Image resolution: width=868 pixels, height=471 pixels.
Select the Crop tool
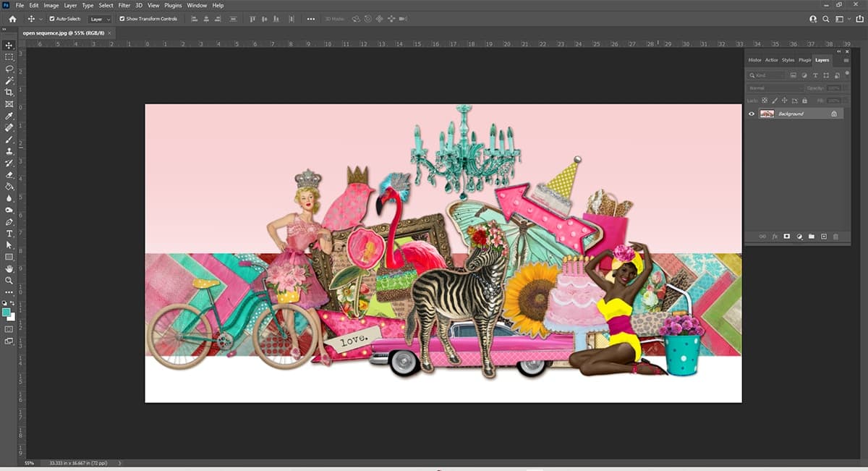(9, 93)
